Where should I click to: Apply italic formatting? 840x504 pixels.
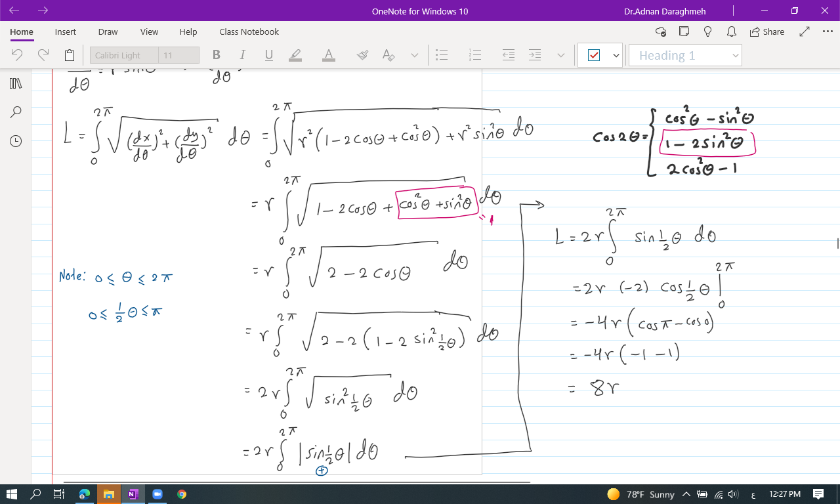click(x=243, y=55)
